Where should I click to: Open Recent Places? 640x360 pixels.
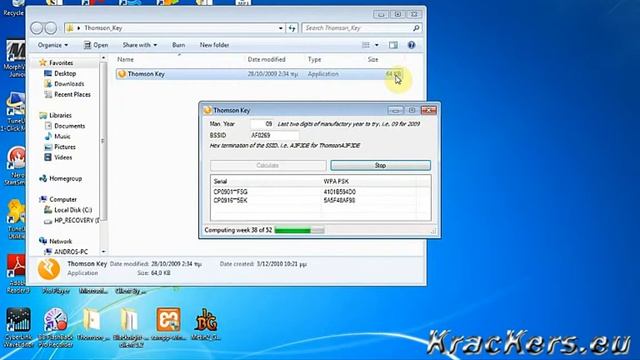(x=72, y=94)
